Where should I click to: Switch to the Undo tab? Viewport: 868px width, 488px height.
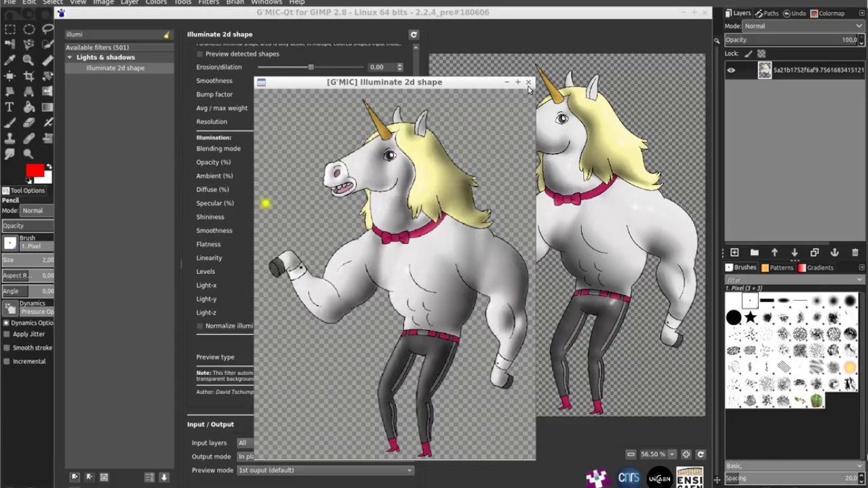794,14
